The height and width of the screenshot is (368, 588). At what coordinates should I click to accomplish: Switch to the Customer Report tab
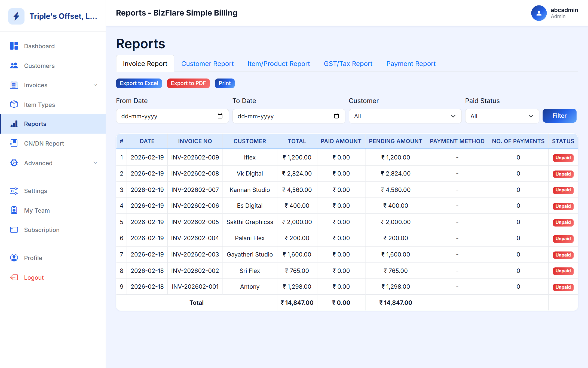coord(207,64)
